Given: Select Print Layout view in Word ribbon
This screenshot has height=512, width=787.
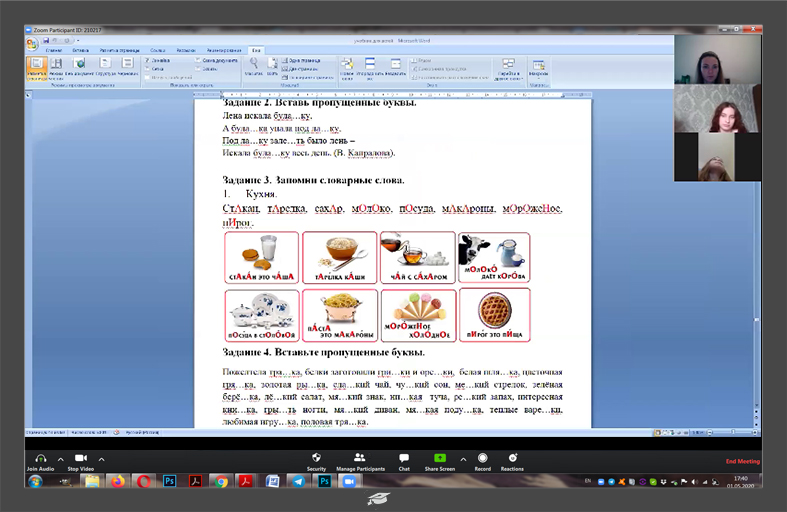Looking at the screenshot, I should point(37,68).
